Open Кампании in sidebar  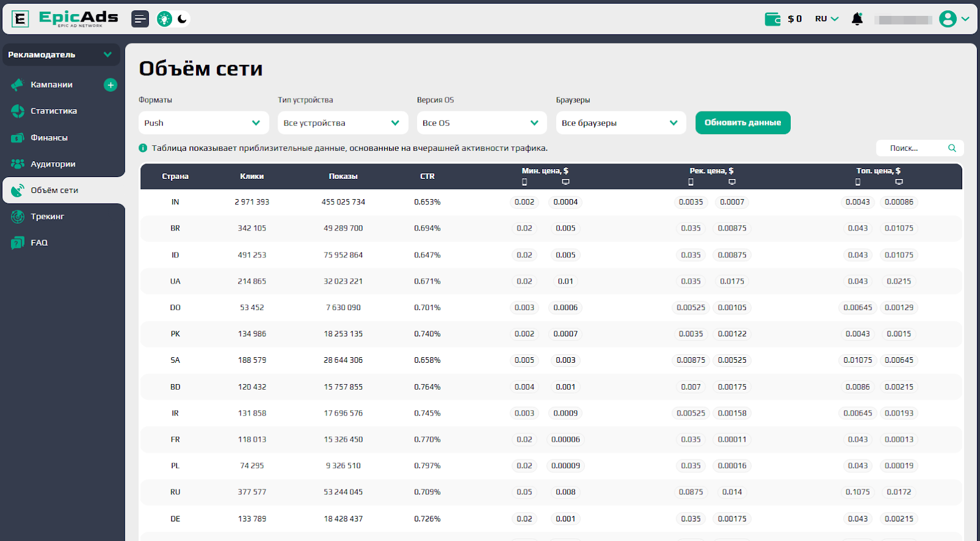pyautogui.click(x=51, y=85)
